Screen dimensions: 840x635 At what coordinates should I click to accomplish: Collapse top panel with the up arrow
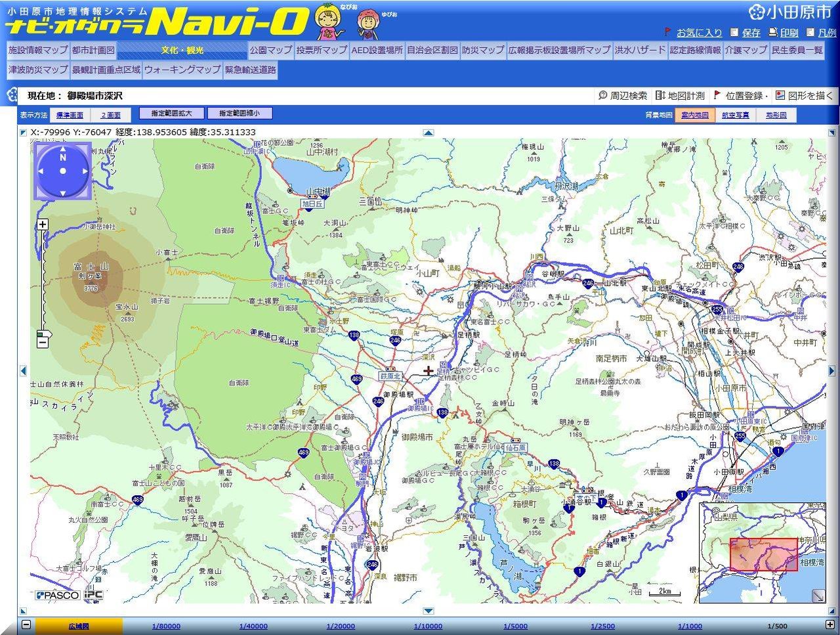coord(429,133)
